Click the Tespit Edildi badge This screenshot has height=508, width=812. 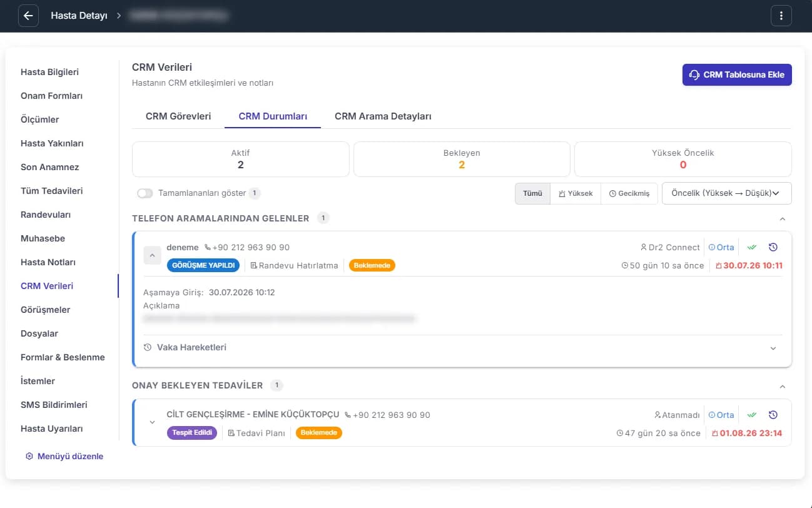[x=192, y=432]
